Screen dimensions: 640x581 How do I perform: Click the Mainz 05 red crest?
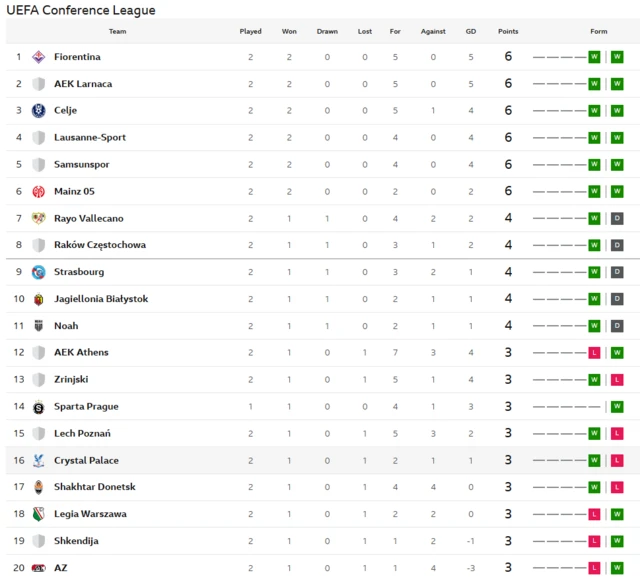click(39, 191)
